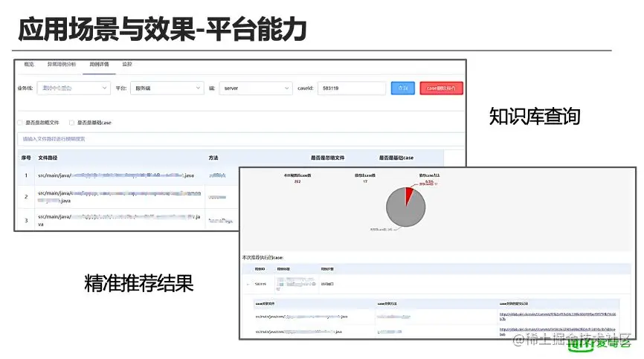
Task: Click the red slice of the pie chart
Action: pyautogui.click(x=409, y=195)
